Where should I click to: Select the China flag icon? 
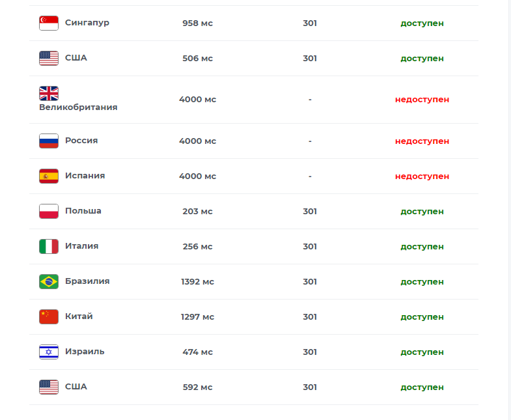tap(49, 316)
